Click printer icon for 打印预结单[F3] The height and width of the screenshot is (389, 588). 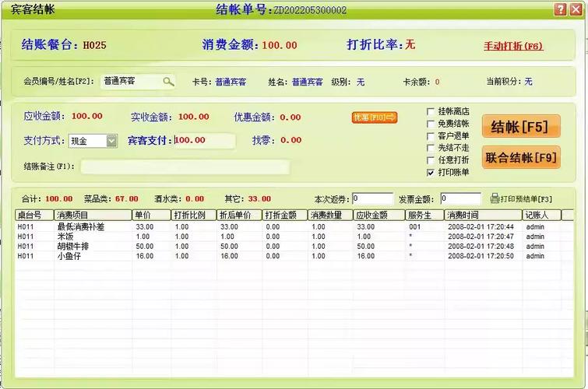pyautogui.click(x=495, y=198)
